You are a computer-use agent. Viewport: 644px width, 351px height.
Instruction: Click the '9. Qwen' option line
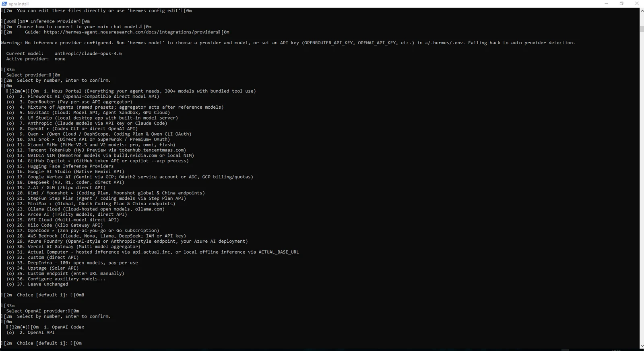(99, 134)
